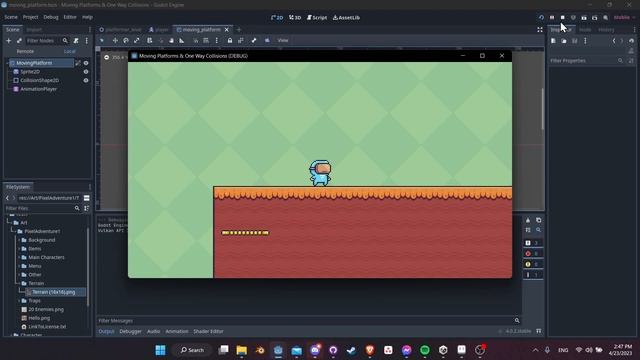Screen dimensions: 640x360
Task: Expand the Traps folder
Action: pos(19,301)
